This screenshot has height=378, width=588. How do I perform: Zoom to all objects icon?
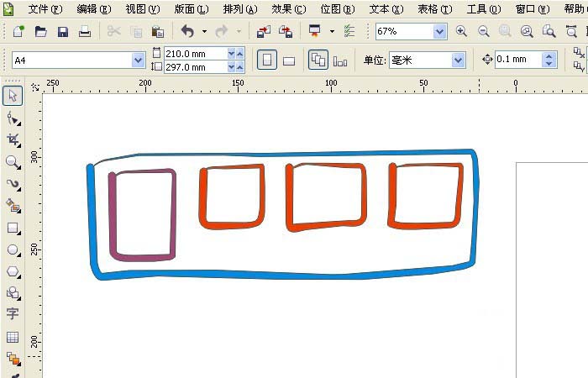click(x=527, y=32)
